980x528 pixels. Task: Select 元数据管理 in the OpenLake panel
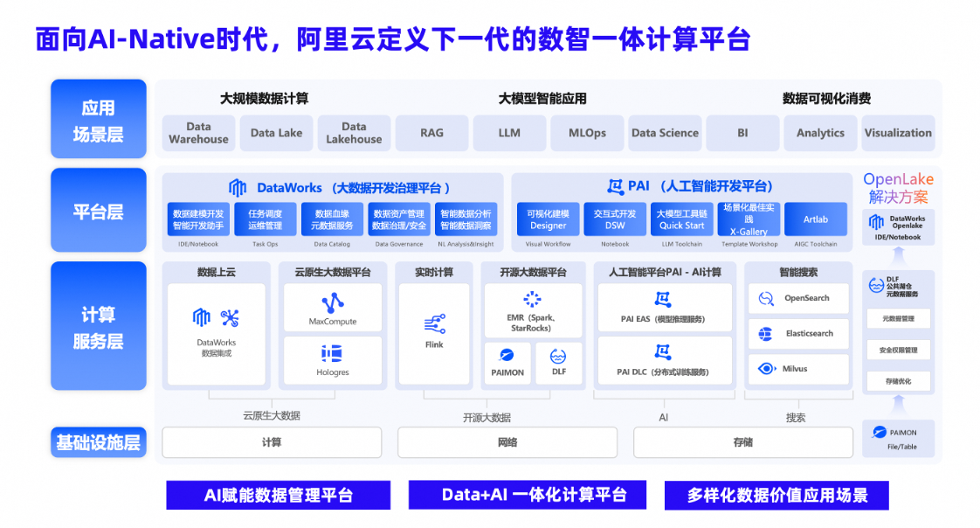(898, 318)
